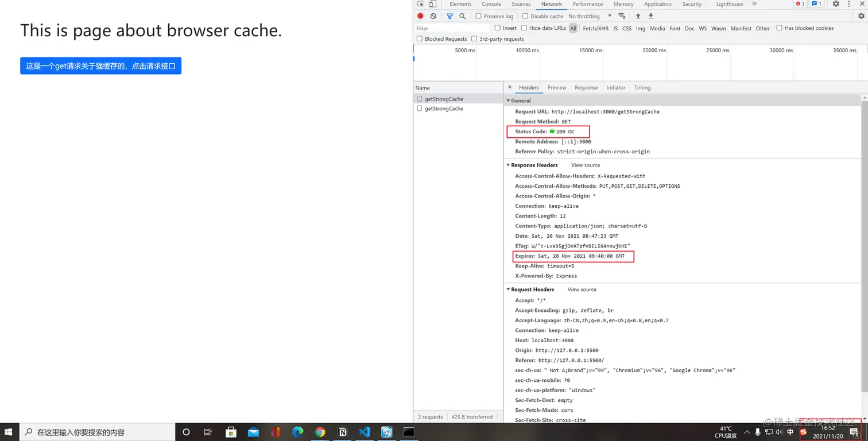Toggle the device toolbar icon

[432, 4]
